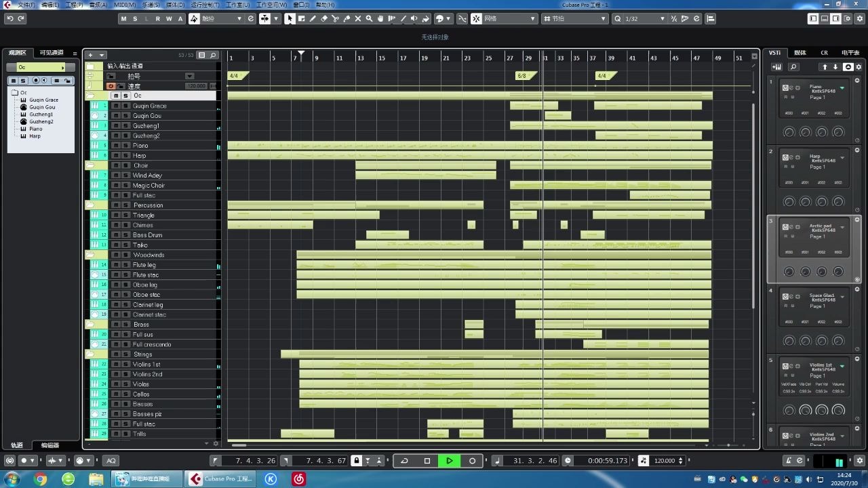Select the Mute X tool
The image size is (868, 488).
[358, 18]
